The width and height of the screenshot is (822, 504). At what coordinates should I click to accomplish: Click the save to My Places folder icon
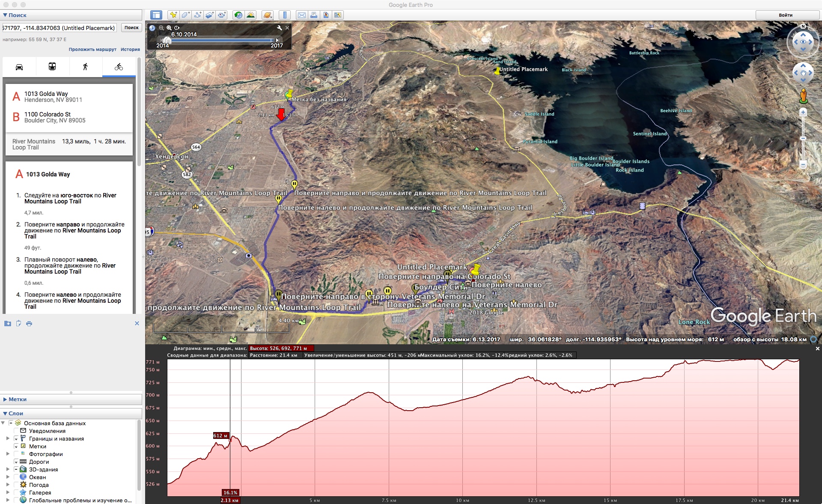coord(8,323)
